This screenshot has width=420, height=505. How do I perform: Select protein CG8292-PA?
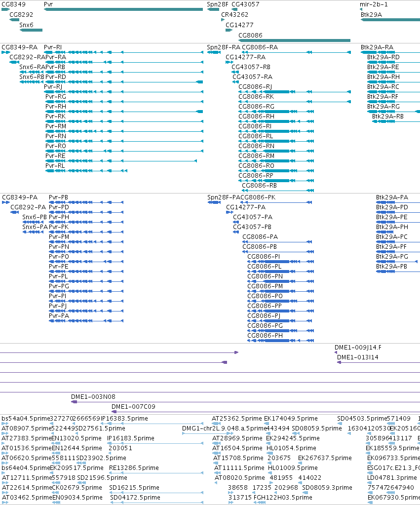coord(28,207)
